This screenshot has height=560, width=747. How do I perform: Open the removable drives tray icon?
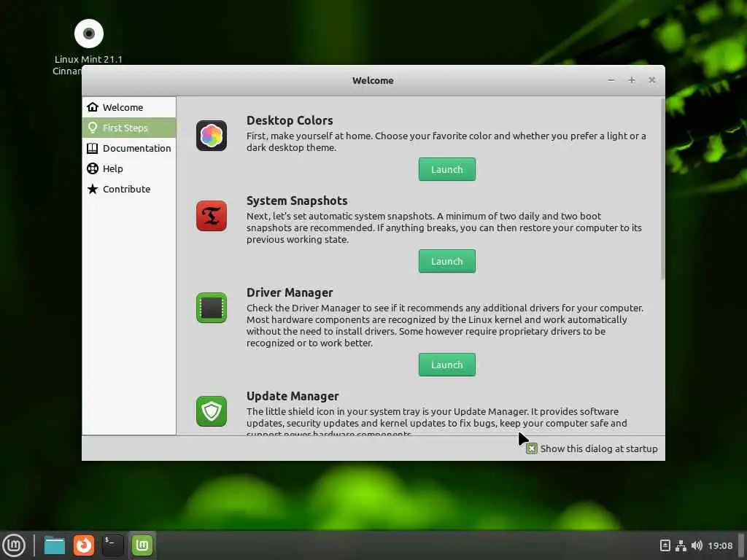(665, 545)
